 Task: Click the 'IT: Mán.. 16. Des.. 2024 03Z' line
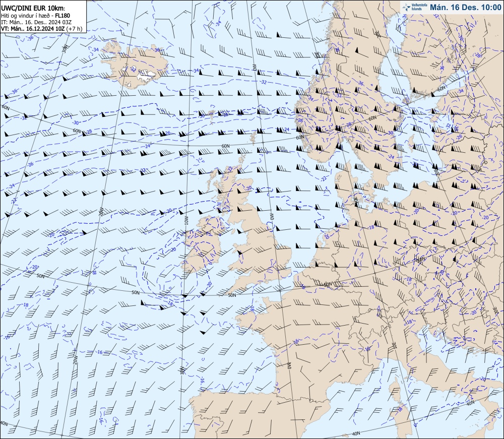[36, 22]
